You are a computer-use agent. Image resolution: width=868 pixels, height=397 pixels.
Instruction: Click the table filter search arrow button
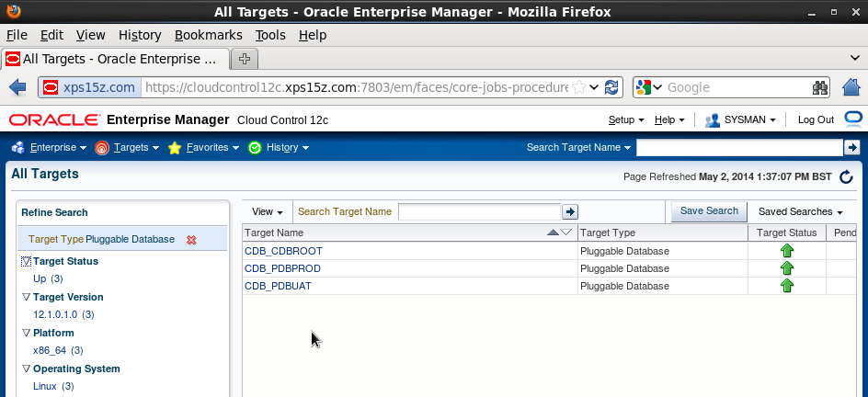(x=570, y=211)
